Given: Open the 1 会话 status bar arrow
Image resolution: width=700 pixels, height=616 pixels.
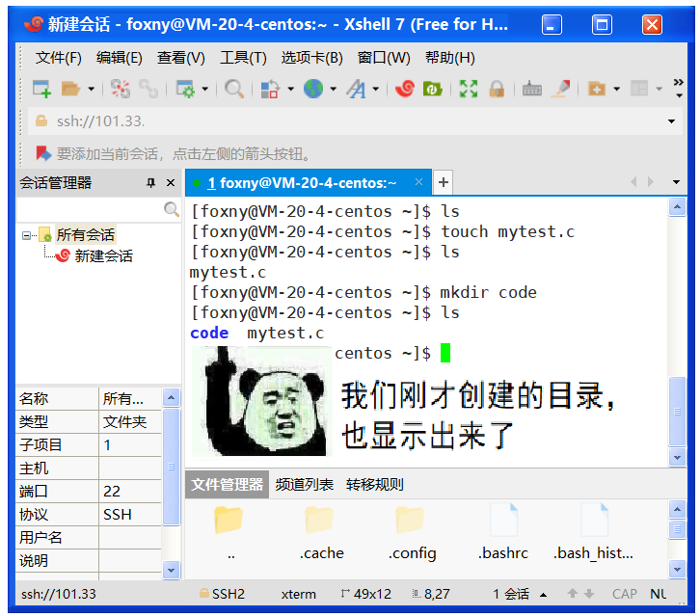Looking at the screenshot, I should pyautogui.click(x=543, y=595).
